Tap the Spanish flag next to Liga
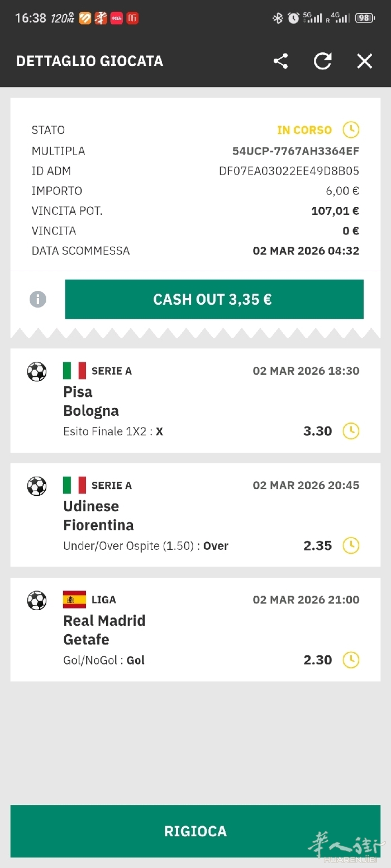 pyautogui.click(x=74, y=600)
